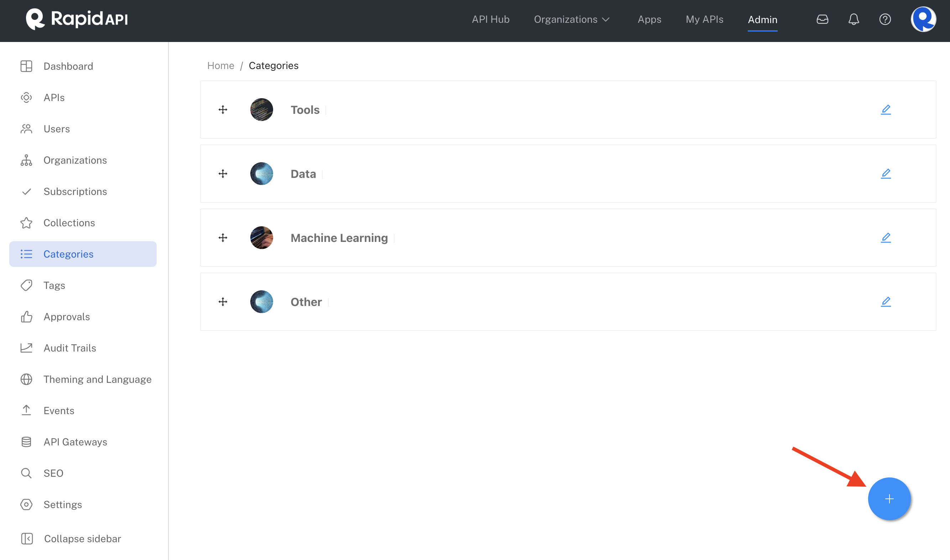Open the inbox icon in the header
Viewport: 950px width, 560px height.
point(822,19)
